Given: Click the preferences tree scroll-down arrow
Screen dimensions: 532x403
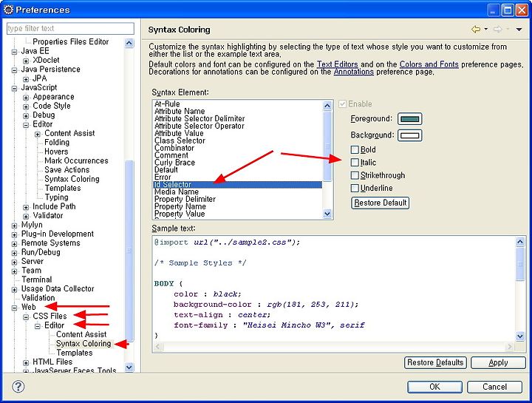Looking at the screenshot, I should [129, 368].
